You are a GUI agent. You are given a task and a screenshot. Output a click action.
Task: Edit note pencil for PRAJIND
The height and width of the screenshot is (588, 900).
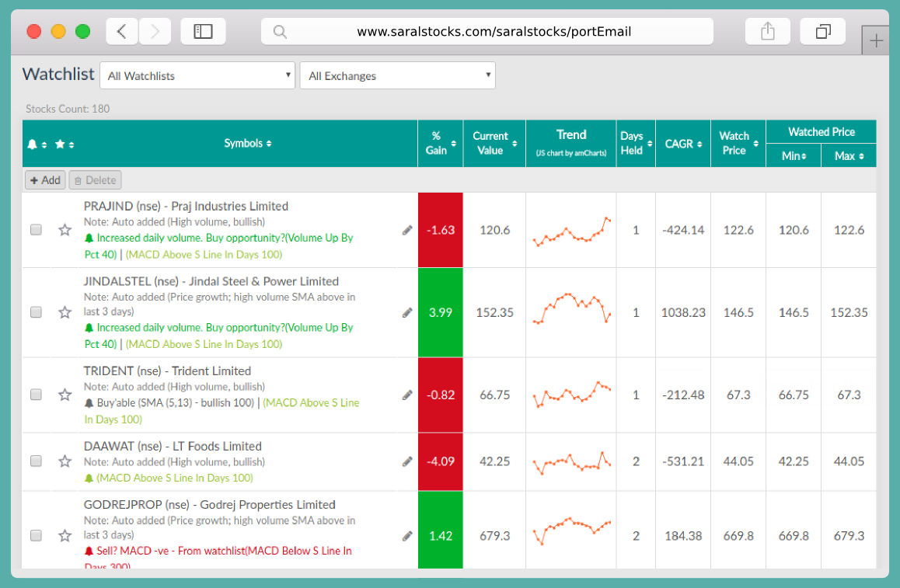407,230
